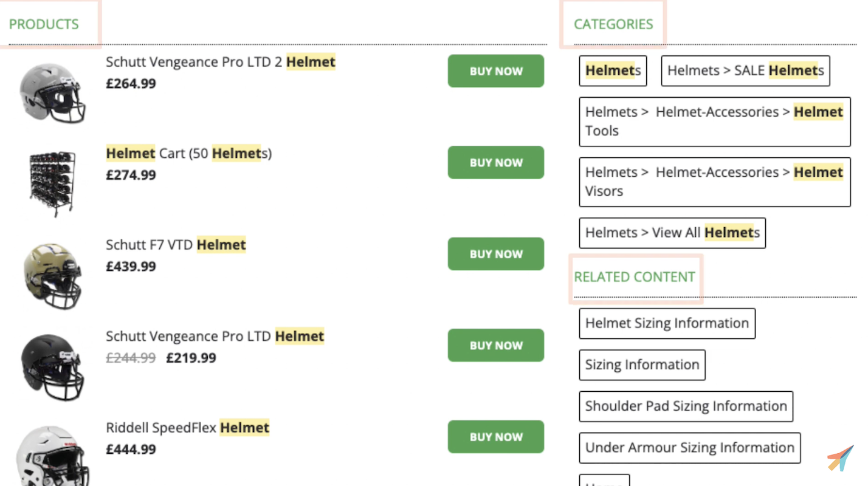Open the Schutt Vengeance Pro LTD 2 thumbnail

pos(52,92)
